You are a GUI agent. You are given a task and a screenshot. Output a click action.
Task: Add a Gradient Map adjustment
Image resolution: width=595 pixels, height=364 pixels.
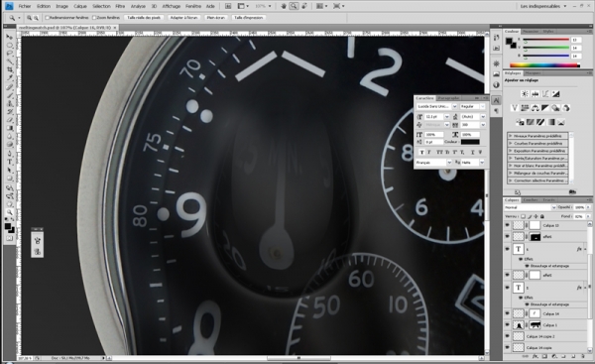click(551, 122)
